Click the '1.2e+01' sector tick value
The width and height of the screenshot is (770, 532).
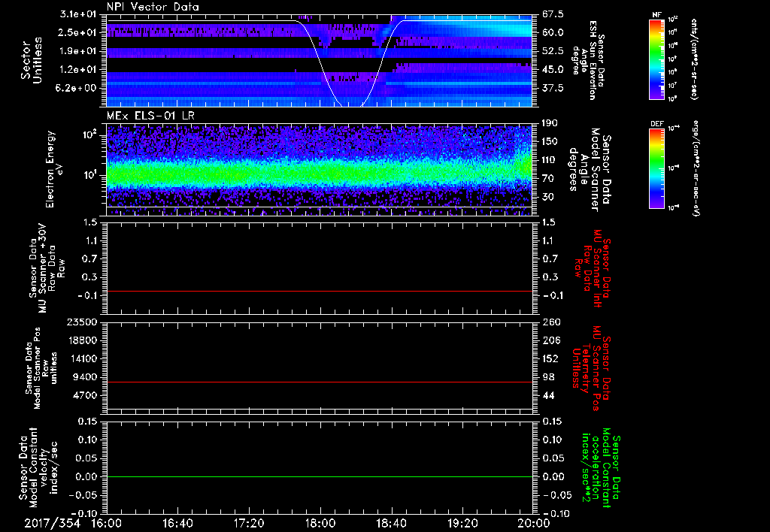click(80, 70)
